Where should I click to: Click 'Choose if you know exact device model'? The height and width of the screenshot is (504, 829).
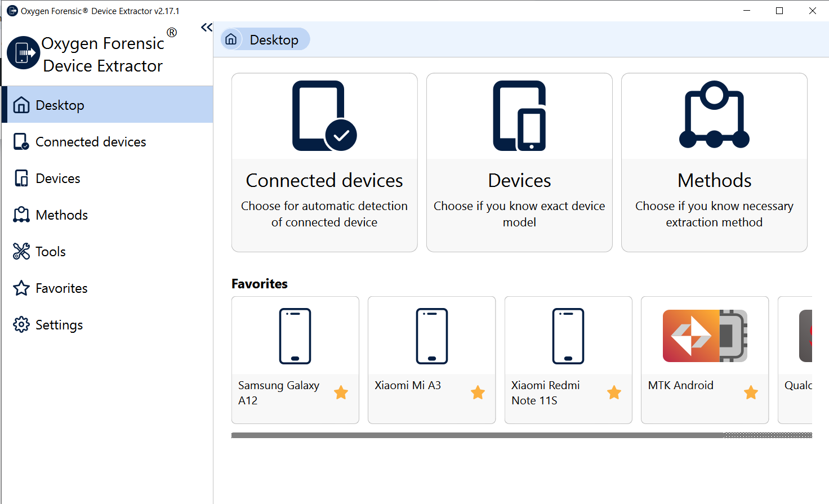[519, 214]
